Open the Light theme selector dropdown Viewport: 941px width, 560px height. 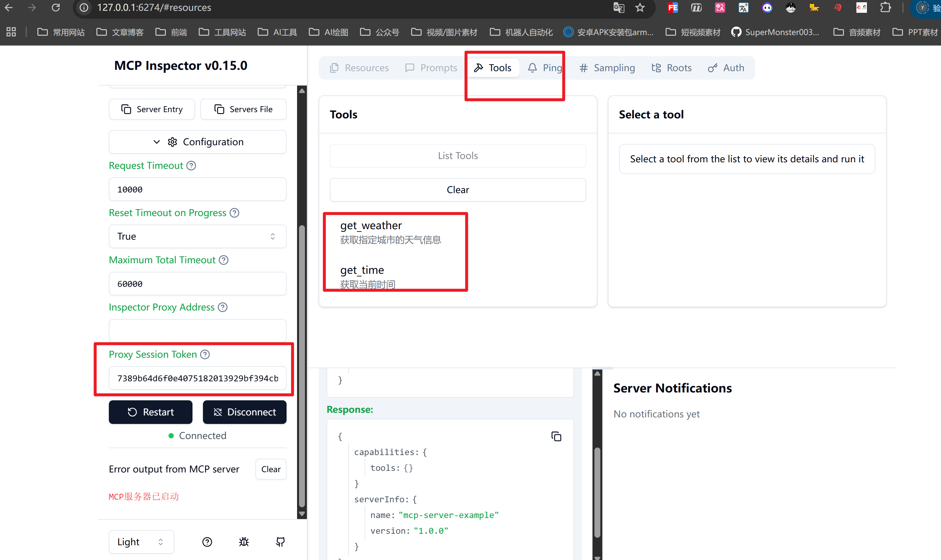[141, 542]
